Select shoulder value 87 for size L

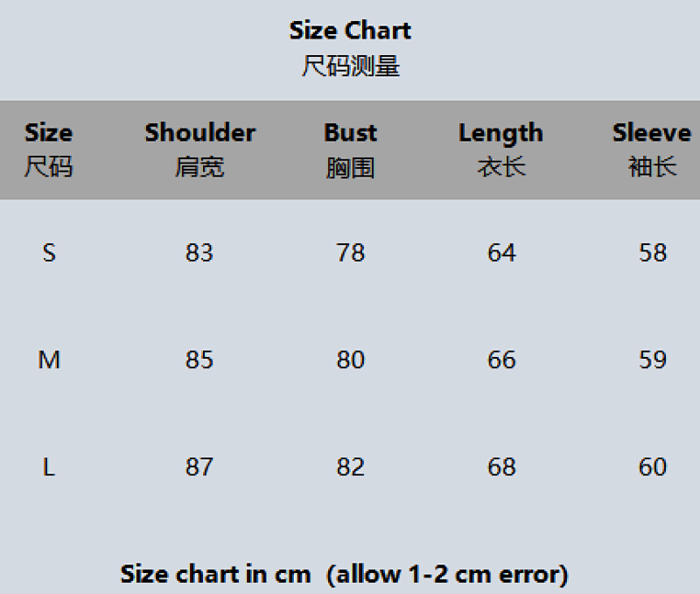point(199,467)
